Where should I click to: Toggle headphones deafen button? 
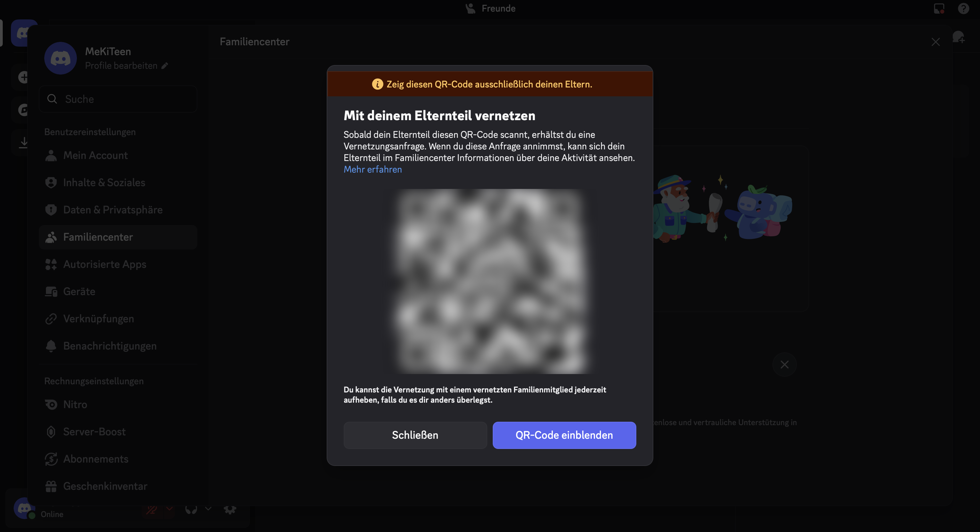point(191,510)
